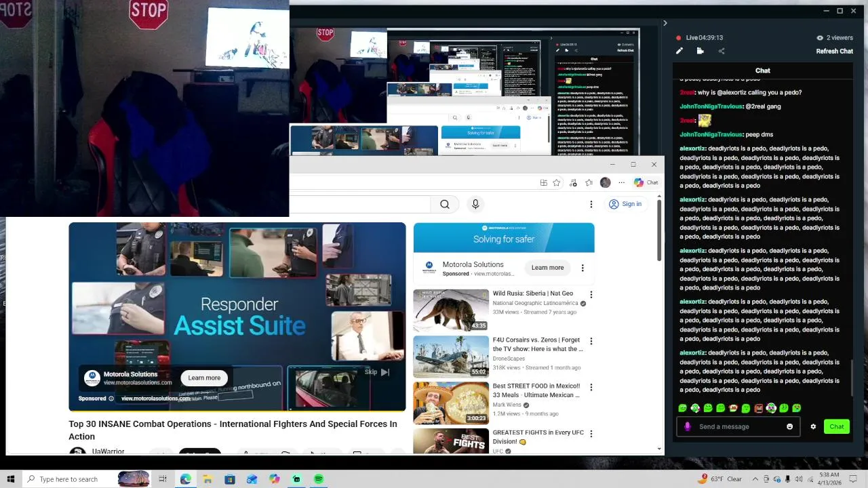This screenshot has width=868, height=488.
Task: Click the 63°F Clear weather widget
Action: (x=721, y=479)
